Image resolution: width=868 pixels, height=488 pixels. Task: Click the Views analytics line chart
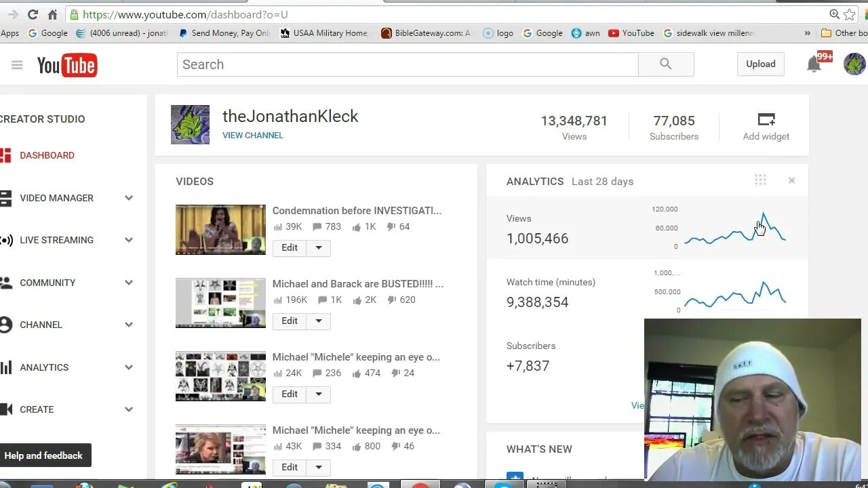[x=735, y=229]
